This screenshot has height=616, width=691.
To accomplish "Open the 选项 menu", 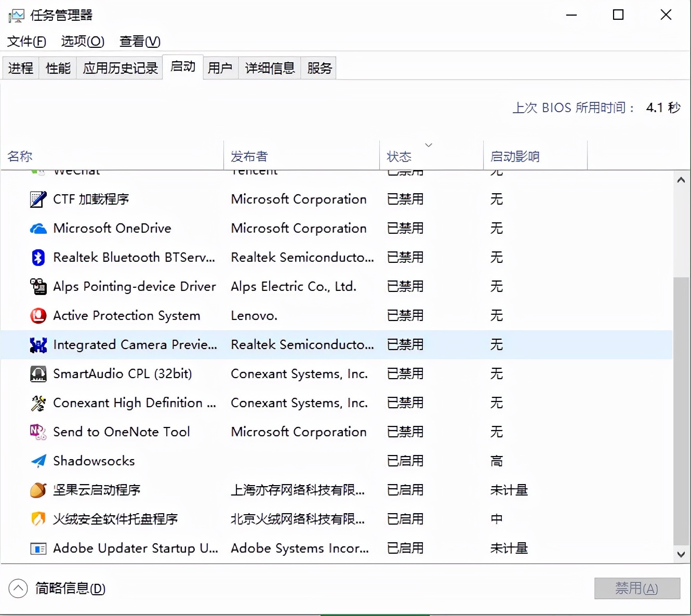I will click(82, 42).
